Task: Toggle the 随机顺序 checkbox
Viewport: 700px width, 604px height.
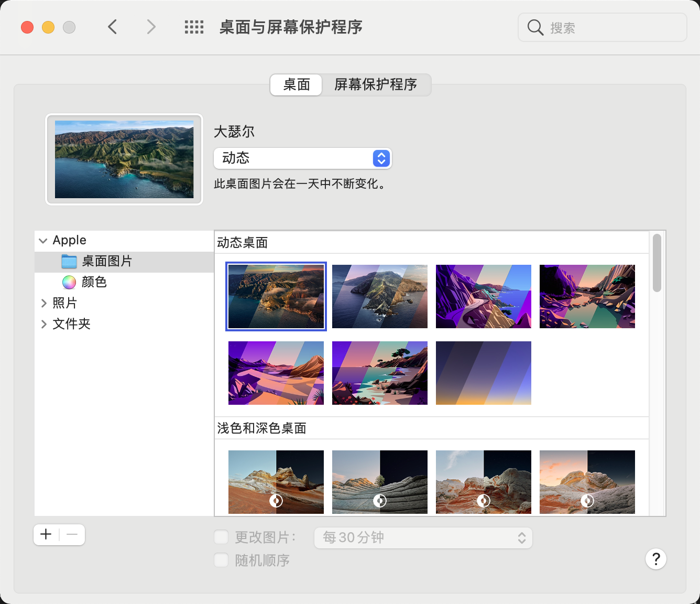Action: pyautogui.click(x=221, y=560)
